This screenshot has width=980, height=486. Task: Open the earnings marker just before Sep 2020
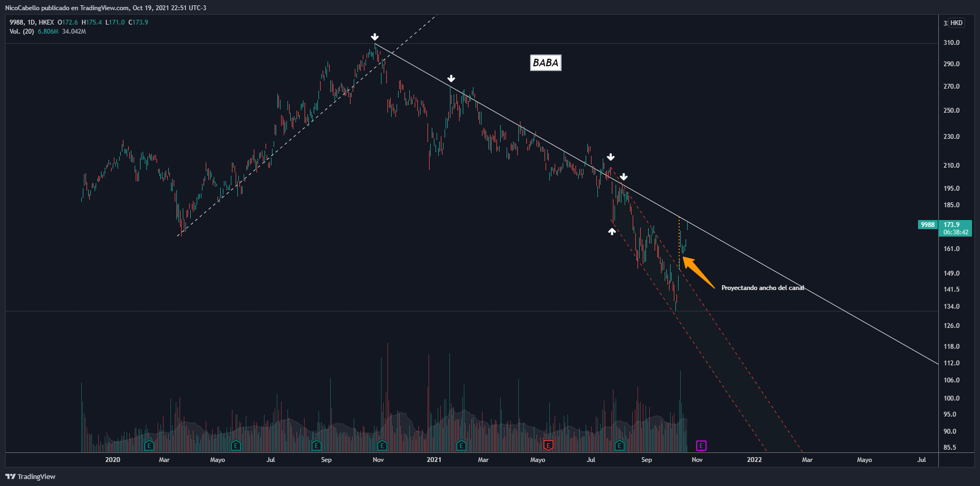316,445
